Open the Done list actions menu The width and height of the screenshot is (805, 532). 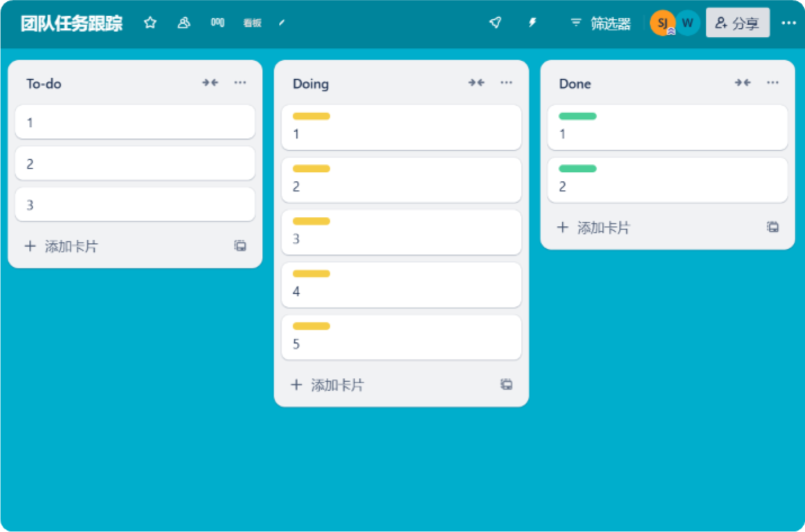(x=772, y=83)
